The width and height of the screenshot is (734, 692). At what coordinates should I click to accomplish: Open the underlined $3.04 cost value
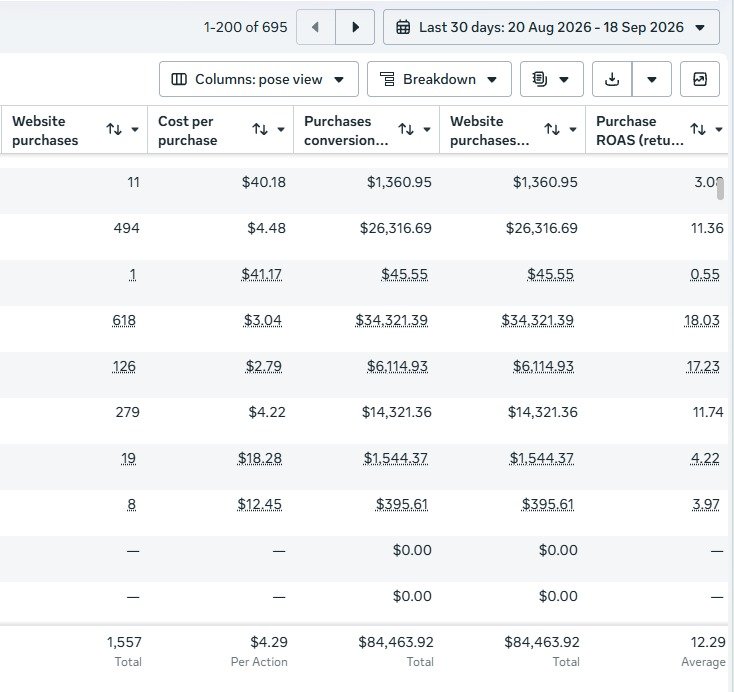tap(263, 320)
